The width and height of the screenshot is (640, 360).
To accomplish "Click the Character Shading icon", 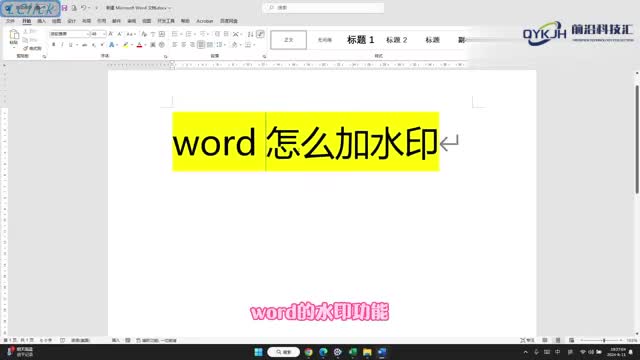I will (x=153, y=45).
